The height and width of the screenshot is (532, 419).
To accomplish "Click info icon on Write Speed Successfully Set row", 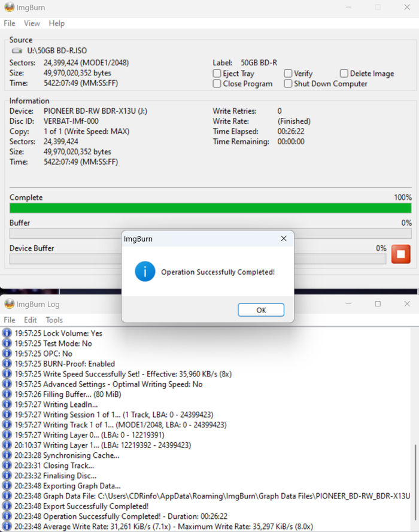I will point(7,373).
